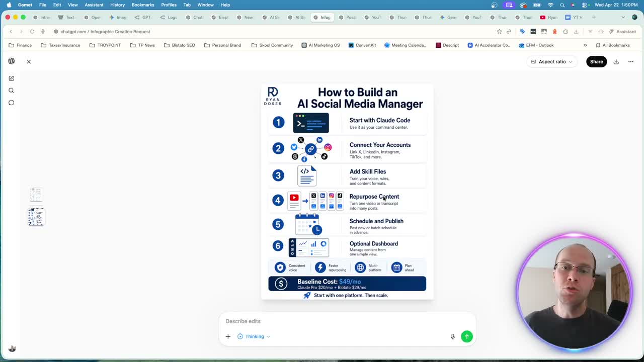Open the browser downloads tray icon
This screenshot has width=644, height=362.
pos(576,32)
